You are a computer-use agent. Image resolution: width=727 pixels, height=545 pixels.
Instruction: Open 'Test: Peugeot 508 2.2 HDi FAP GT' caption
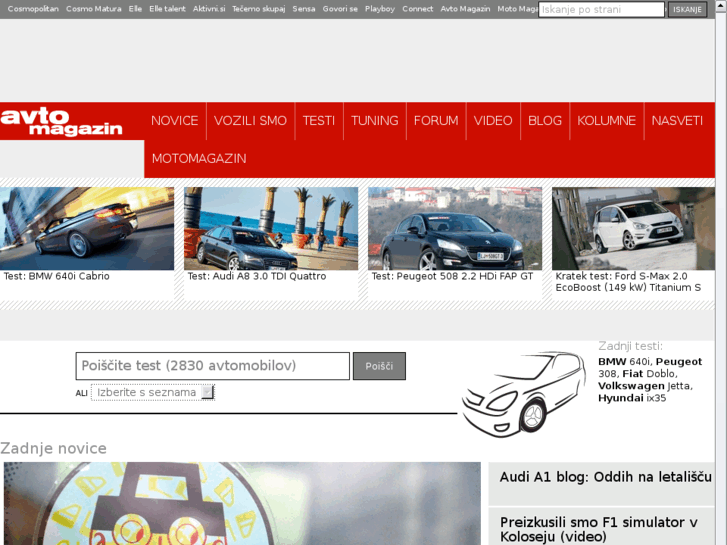[453, 276]
